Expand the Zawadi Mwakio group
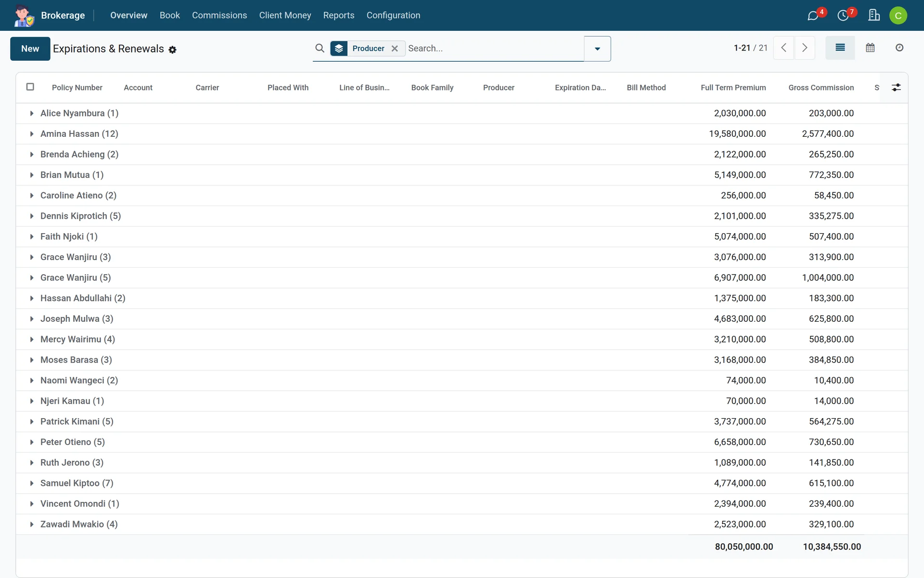 (x=32, y=525)
